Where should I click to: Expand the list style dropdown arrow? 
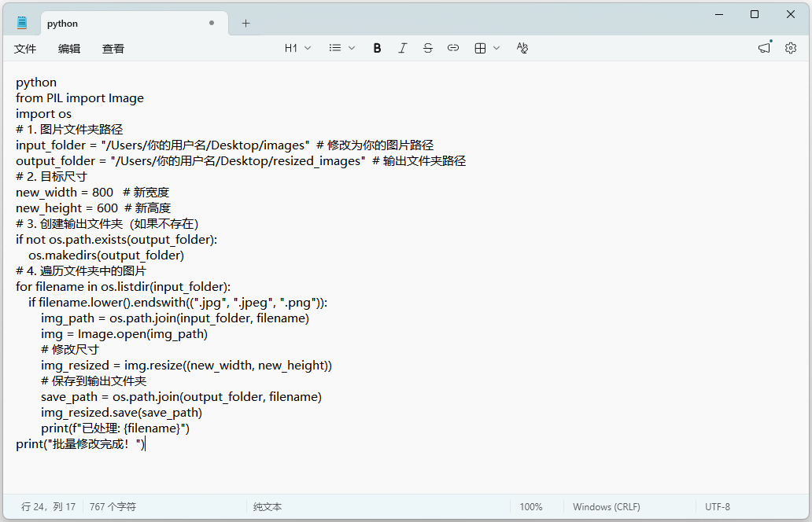(x=352, y=48)
